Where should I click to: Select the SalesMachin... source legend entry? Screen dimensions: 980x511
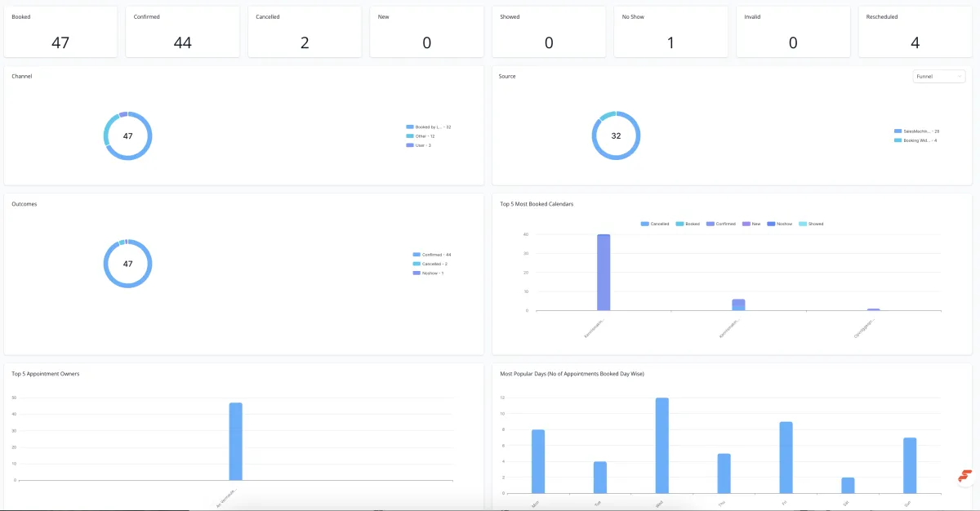click(x=917, y=131)
